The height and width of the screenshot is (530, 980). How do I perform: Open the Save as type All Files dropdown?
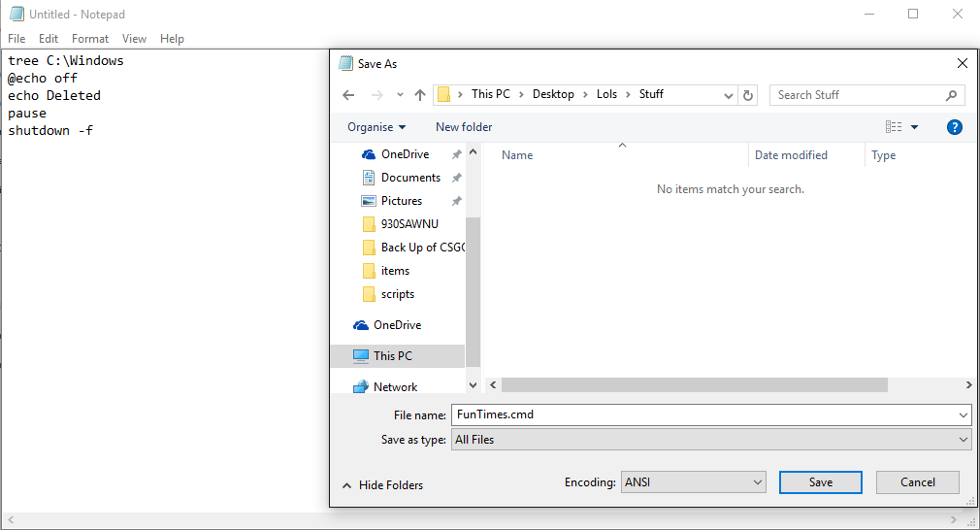click(711, 440)
